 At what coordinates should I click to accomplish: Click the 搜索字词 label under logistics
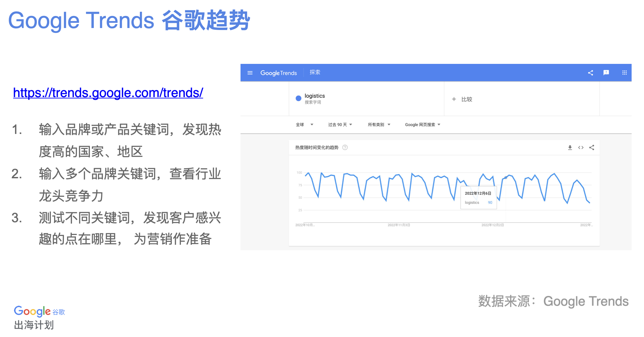coord(313,102)
